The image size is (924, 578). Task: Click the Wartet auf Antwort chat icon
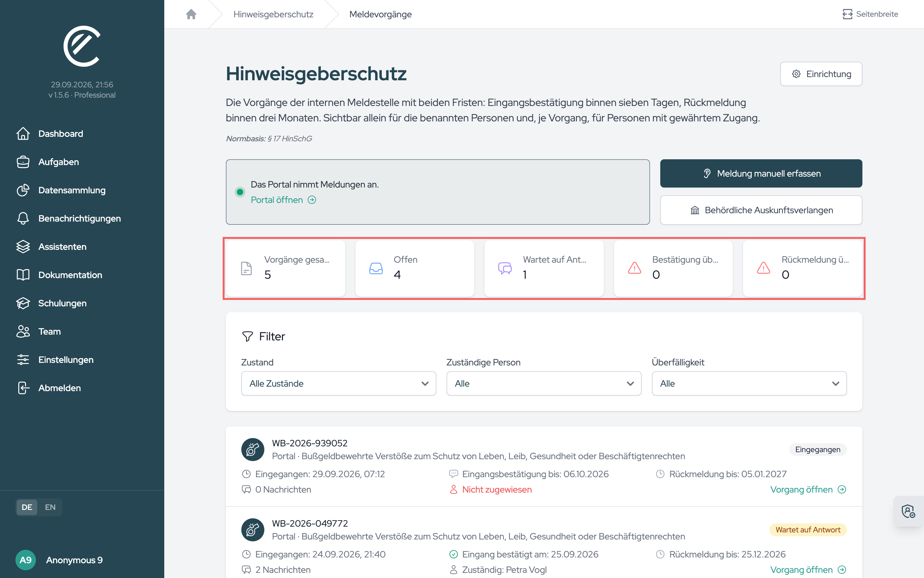[x=505, y=268]
